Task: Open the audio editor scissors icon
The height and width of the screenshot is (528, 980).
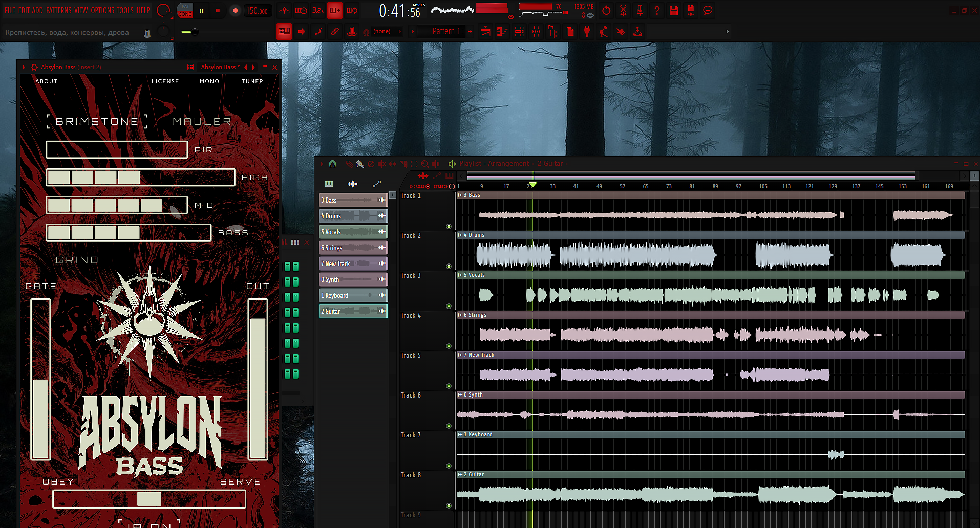Action: (623, 10)
